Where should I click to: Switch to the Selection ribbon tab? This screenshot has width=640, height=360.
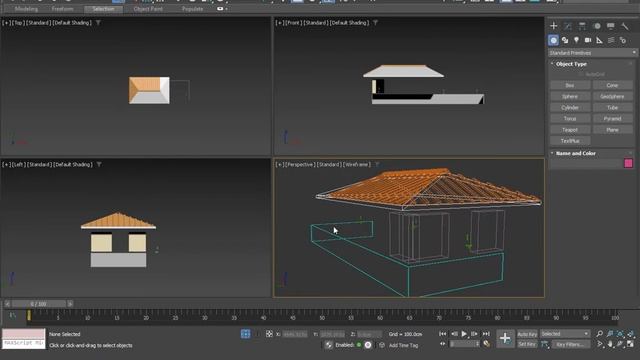(103, 9)
